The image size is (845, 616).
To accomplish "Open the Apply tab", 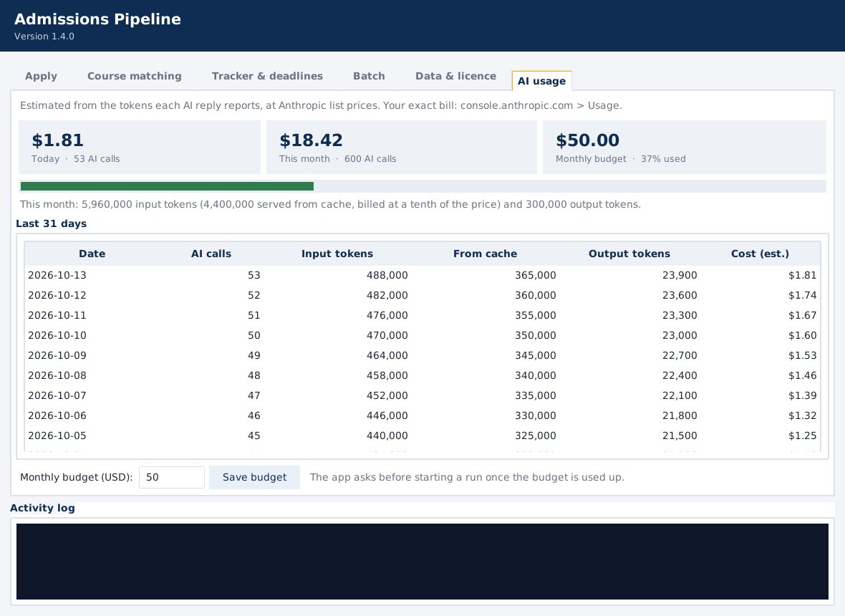I will click(41, 76).
